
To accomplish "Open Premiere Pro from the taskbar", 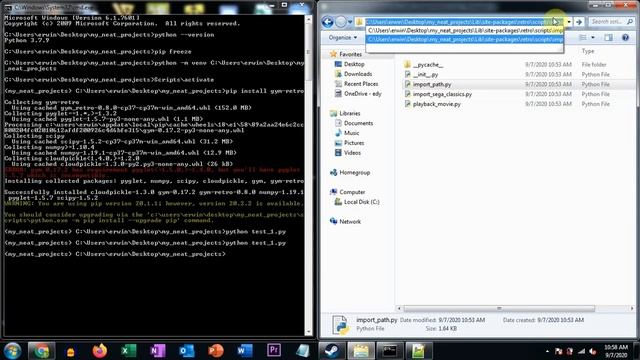I will (x=273, y=351).
